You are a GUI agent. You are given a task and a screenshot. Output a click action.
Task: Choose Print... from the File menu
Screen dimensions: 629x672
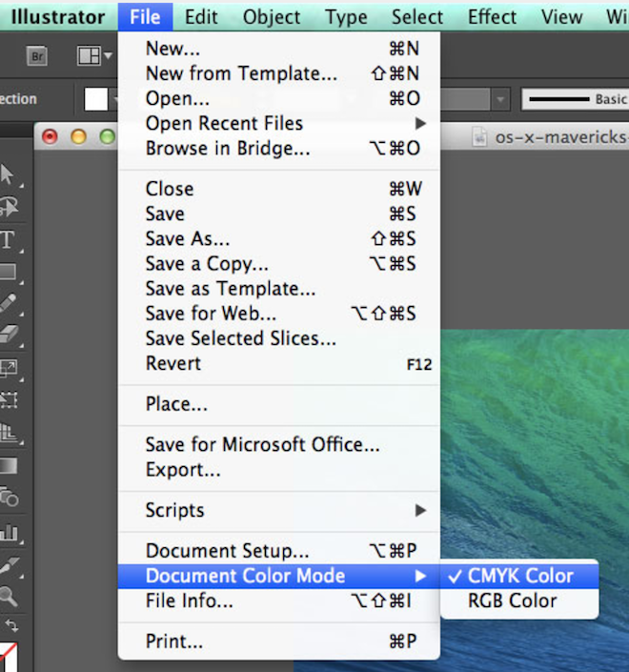click(x=279, y=641)
